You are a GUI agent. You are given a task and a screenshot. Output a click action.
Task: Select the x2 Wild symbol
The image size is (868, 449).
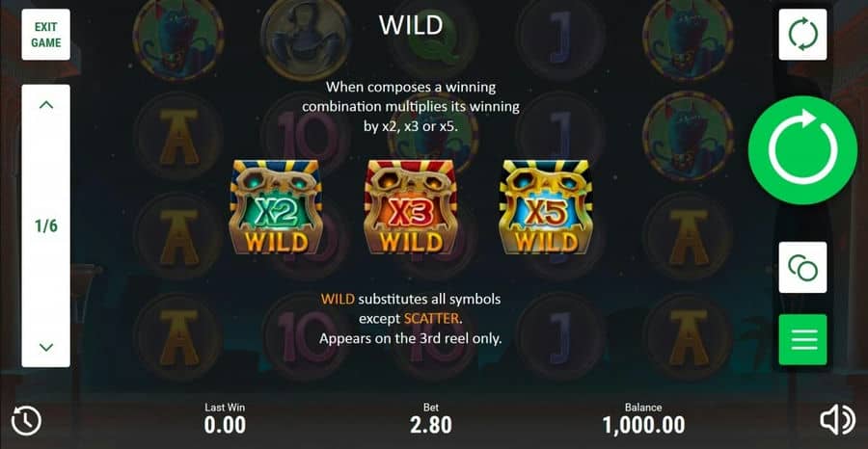276,207
